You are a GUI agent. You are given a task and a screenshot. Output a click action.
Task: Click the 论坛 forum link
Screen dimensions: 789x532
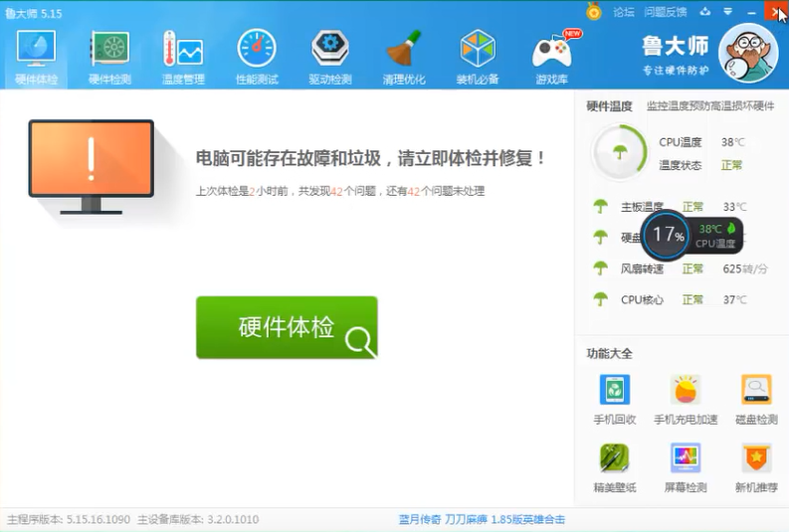(x=624, y=12)
